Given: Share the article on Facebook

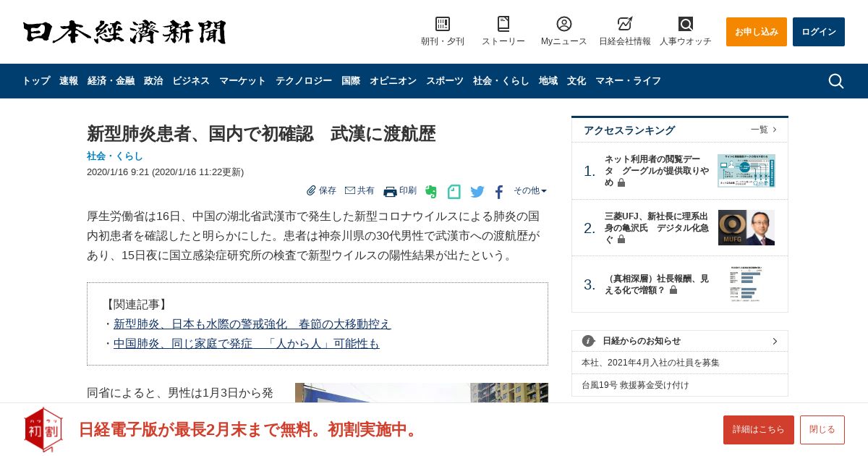Looking at the screenshot, I should click(x=499, y=192).
